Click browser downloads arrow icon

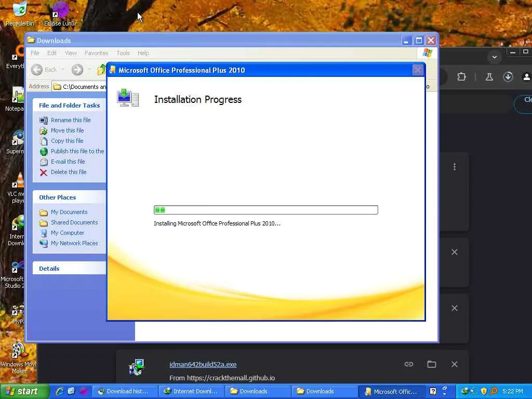click(x=508, y=77)
